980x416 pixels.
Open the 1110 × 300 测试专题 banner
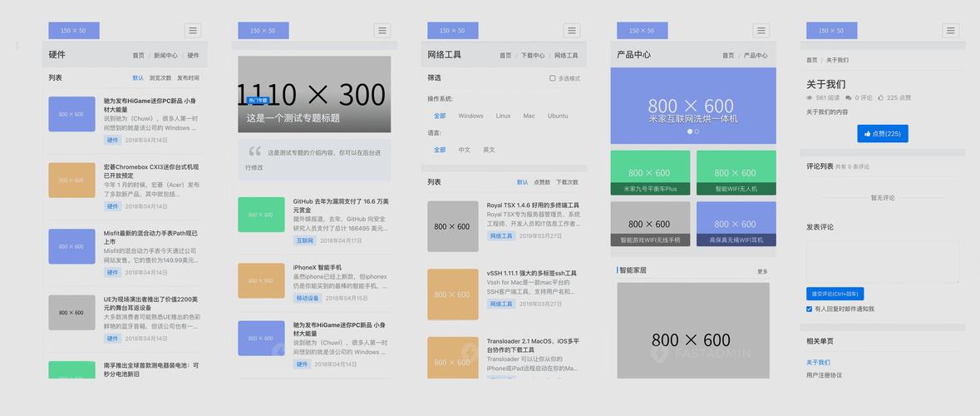point(314,95)
